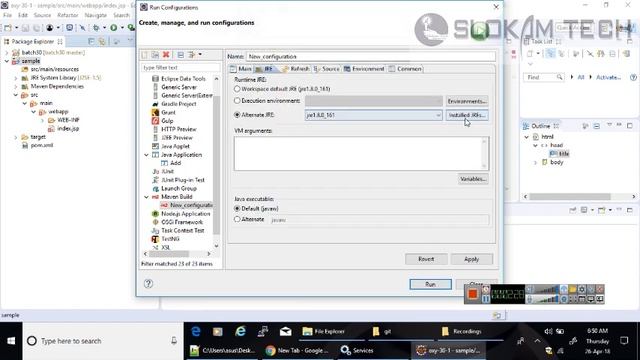Image resolution: width=640 pixels, height=360 pixels.
Task: Open the Navigate menu in Eclipse
Action: [96, 15]
